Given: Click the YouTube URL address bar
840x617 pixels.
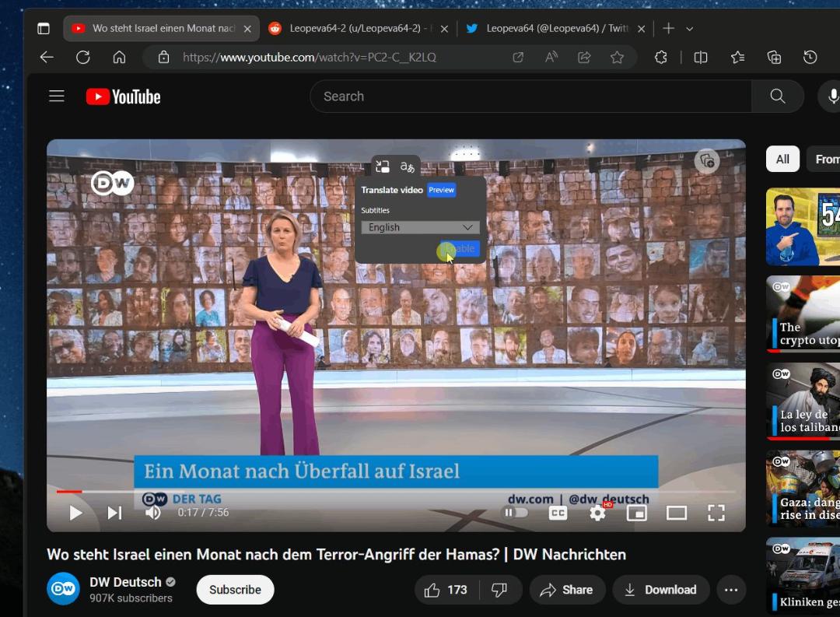Looking at the screenshot, I should click(x=309, y=58).
